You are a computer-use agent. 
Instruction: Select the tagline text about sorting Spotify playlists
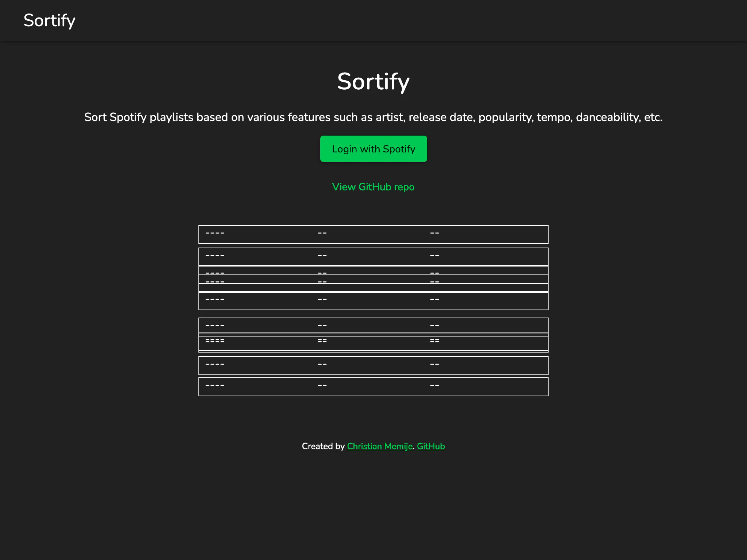(373, 117)
